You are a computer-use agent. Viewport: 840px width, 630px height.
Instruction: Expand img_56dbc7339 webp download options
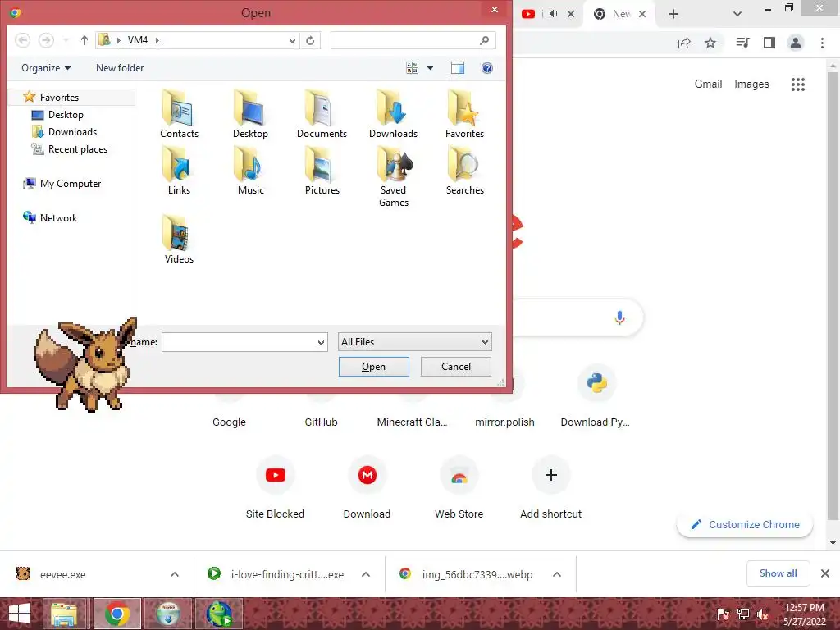click(557, 574)
